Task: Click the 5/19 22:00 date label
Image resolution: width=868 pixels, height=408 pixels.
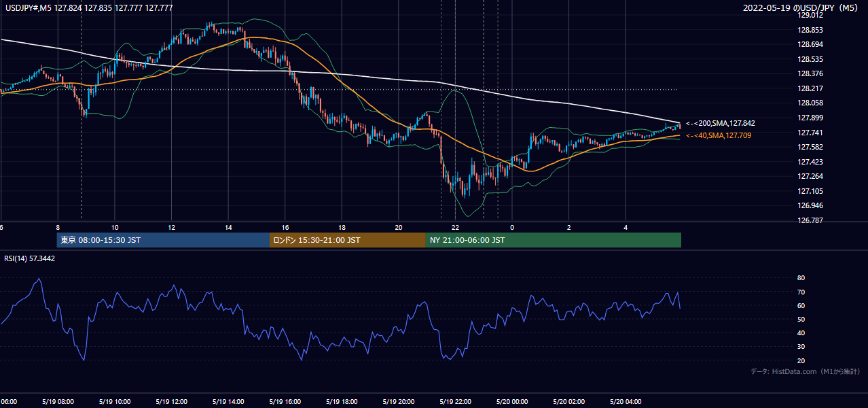Action: tap(456, 401)
